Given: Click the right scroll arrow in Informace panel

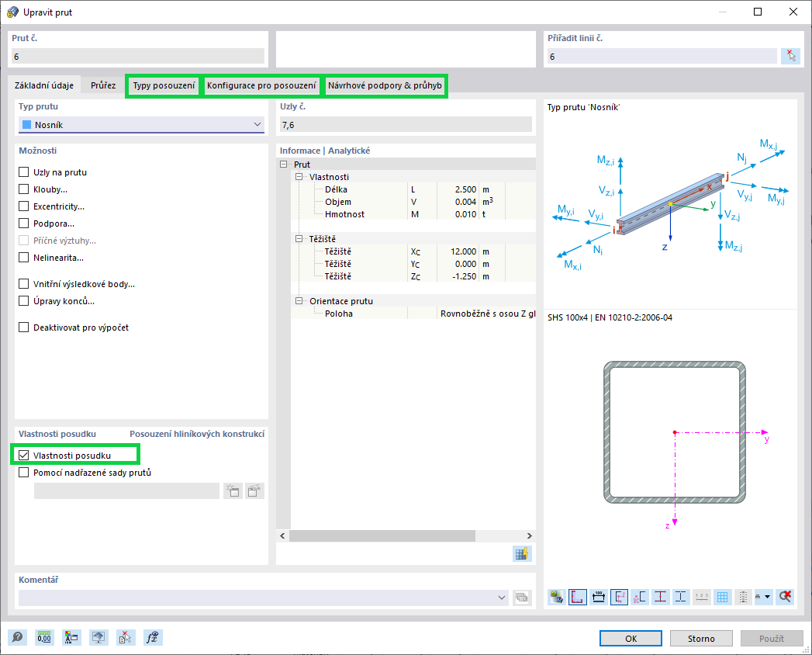Looking at the screenshot, I should click(529, 535).
